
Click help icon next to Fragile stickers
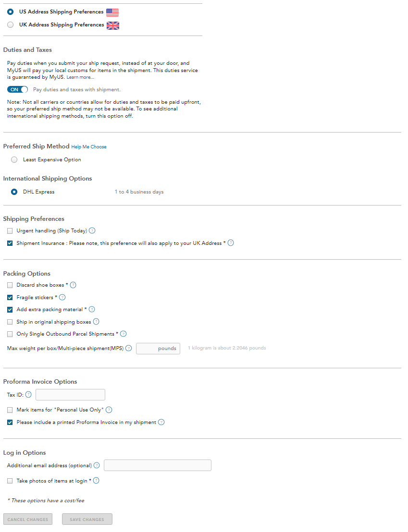click(62, 297)
